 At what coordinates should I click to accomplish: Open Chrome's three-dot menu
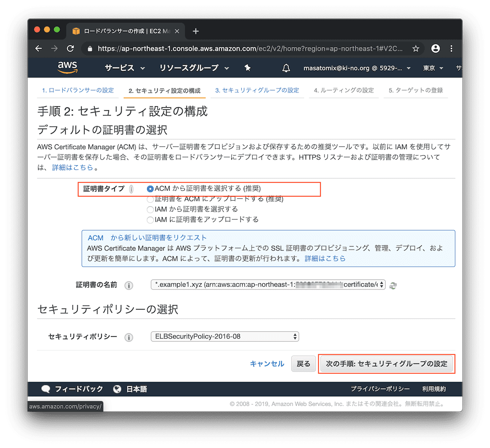point(451,48)
